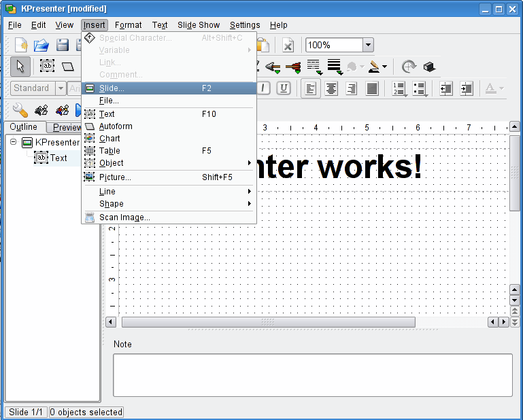Choose Scan Image... menu entry

[x=124, y=217]
